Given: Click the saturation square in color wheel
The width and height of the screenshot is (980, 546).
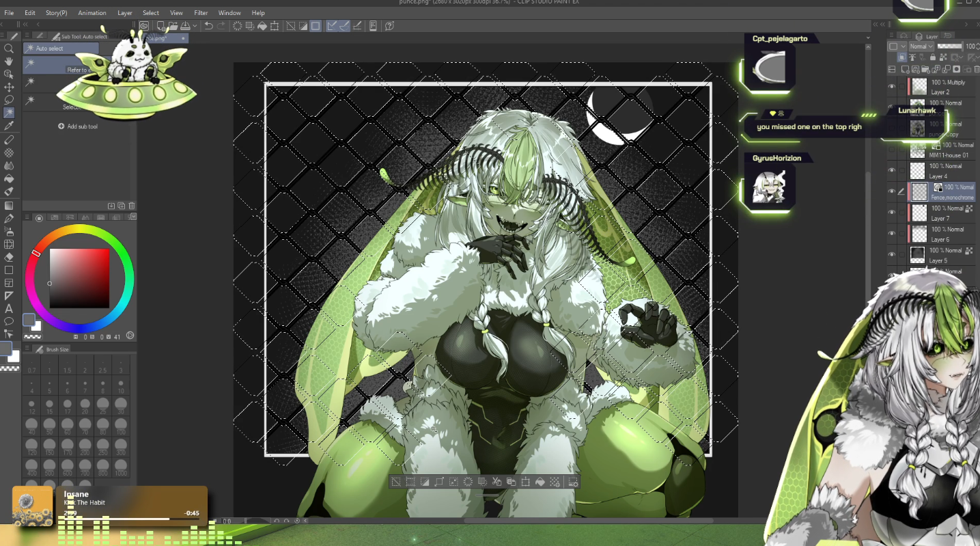Looking at the screenshot, I should pos(79,278).
